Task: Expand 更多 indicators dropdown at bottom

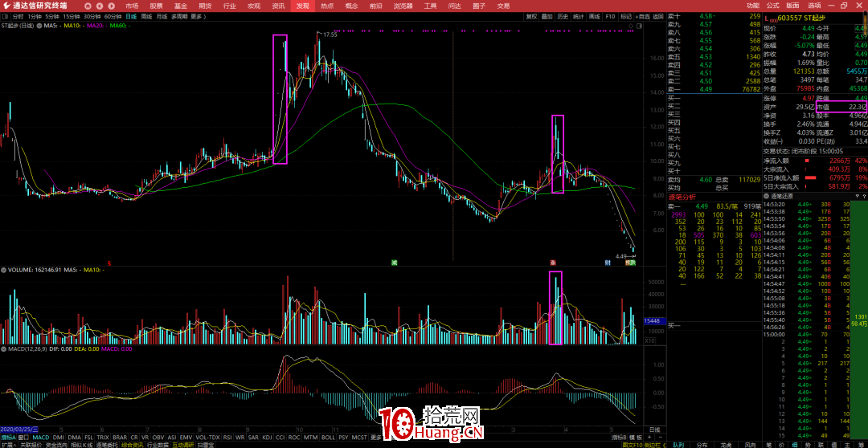Action: click(376, 437)
